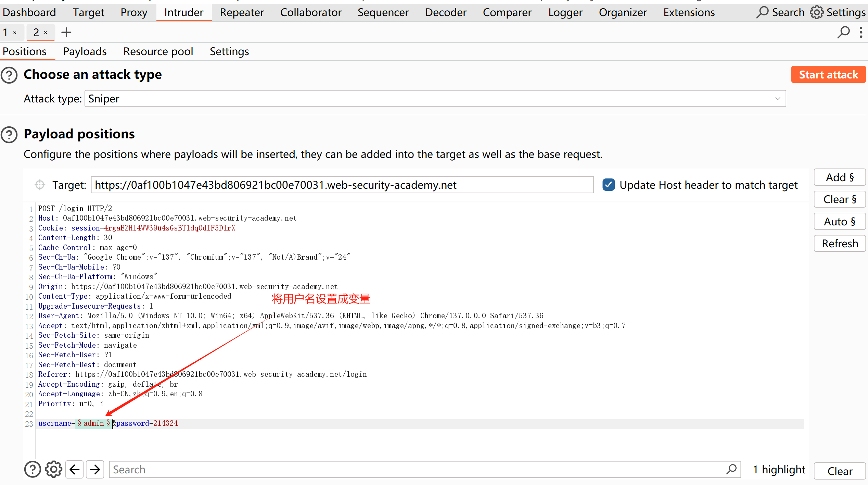The height and width of the screenshot is (485, 868).
Task: Switch to the Payloads tab
Action: click(85, 51)
